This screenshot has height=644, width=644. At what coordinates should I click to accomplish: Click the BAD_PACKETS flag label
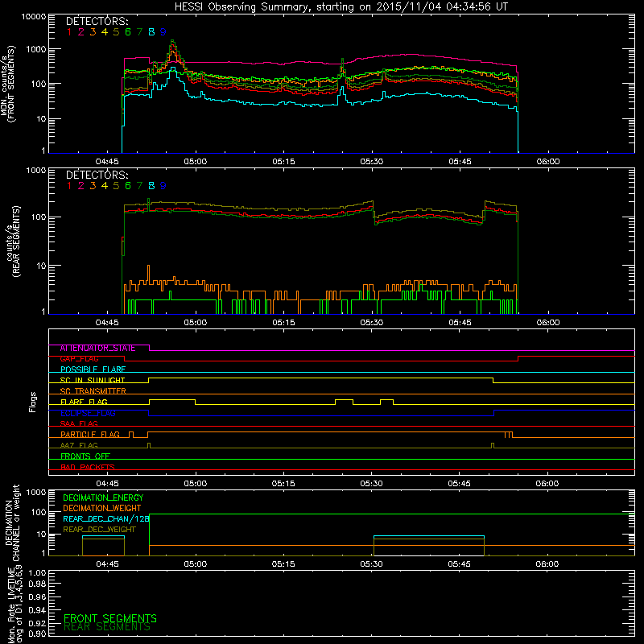88,468
